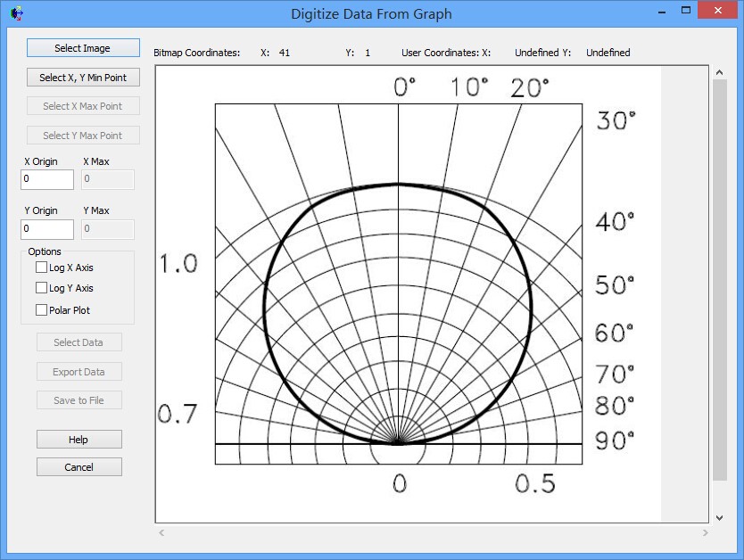Click the 50° angle label
Image resolution: width=744 pixels, height=560 pixels.
[x=615, y=285]
